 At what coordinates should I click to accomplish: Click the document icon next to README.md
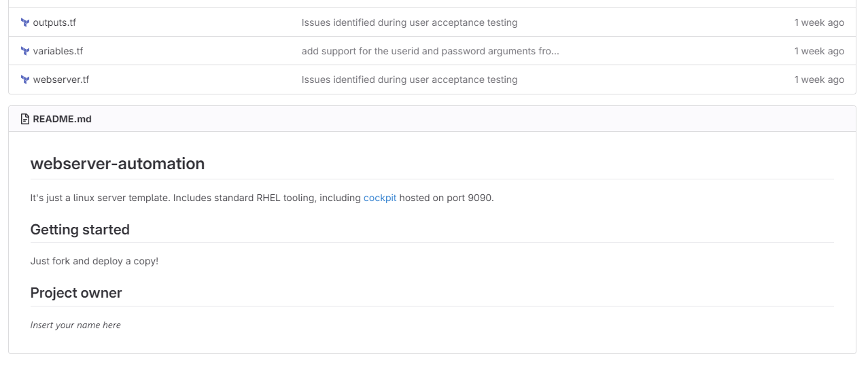click(x=25, y=119)
